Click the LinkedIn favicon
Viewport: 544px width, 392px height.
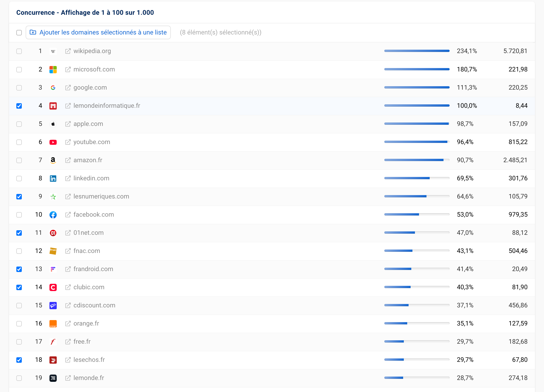53,179
